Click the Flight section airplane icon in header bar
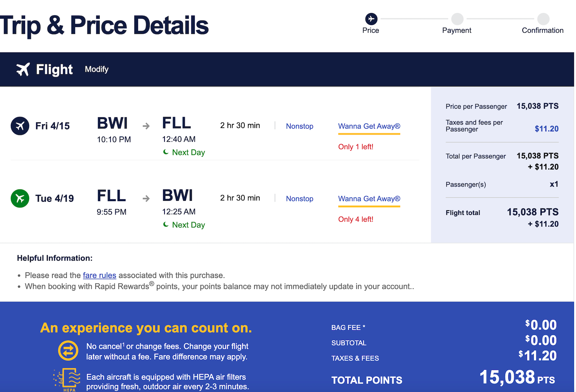The height and width of the screenshot is (392, 576). [x=23, y=69]
